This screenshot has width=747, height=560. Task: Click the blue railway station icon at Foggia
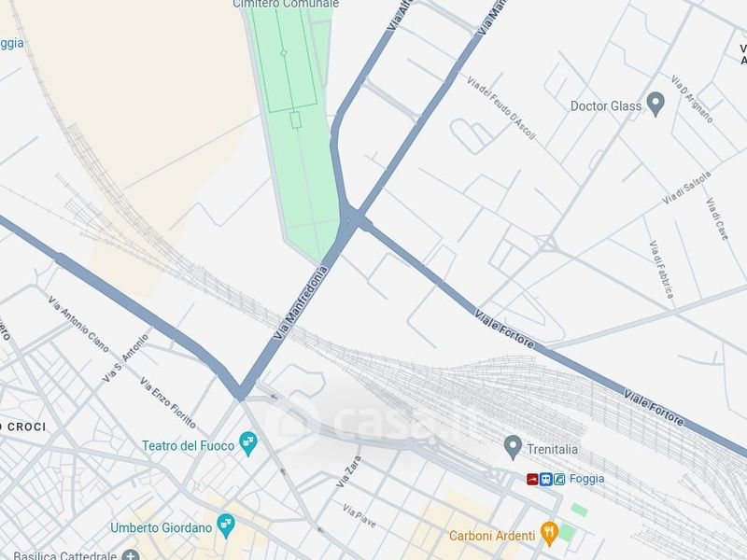pos(546,479)
